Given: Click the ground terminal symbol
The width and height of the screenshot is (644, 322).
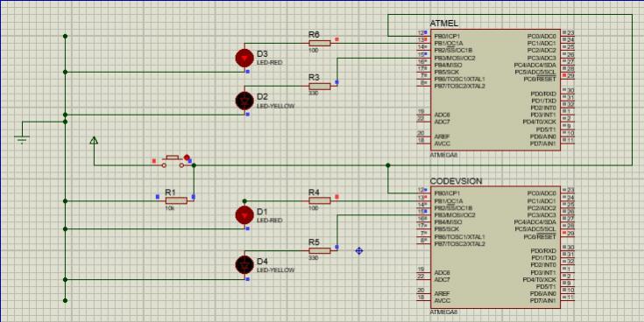Looking at the screenshot, I should [x=22, y=140].
